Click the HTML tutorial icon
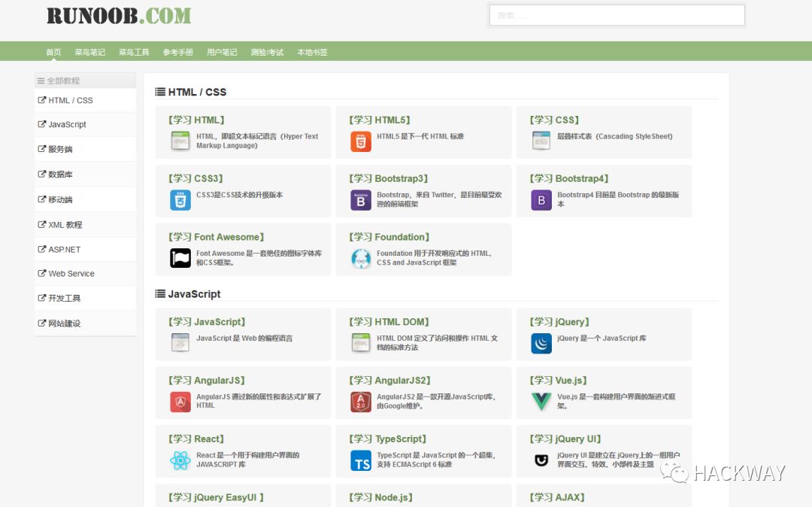 coord(180,141)
